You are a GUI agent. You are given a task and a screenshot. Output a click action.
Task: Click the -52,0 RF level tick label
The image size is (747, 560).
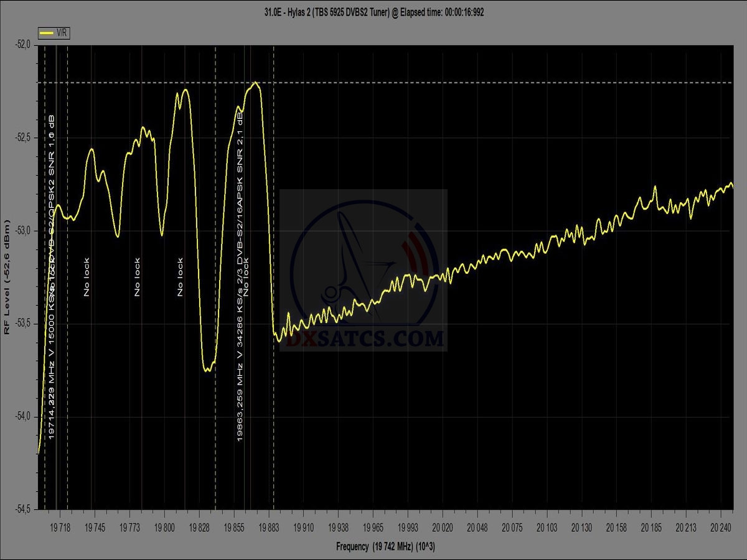pyautogui.click(x=24, y=44)
